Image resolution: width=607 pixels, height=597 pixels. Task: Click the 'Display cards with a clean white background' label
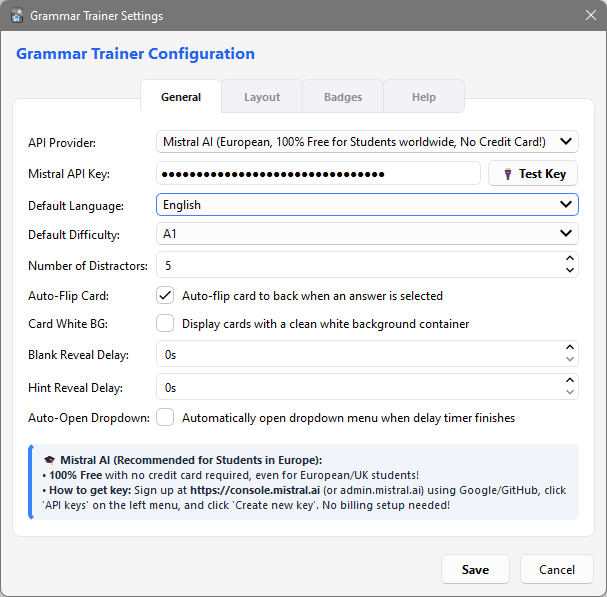(326, 324)
